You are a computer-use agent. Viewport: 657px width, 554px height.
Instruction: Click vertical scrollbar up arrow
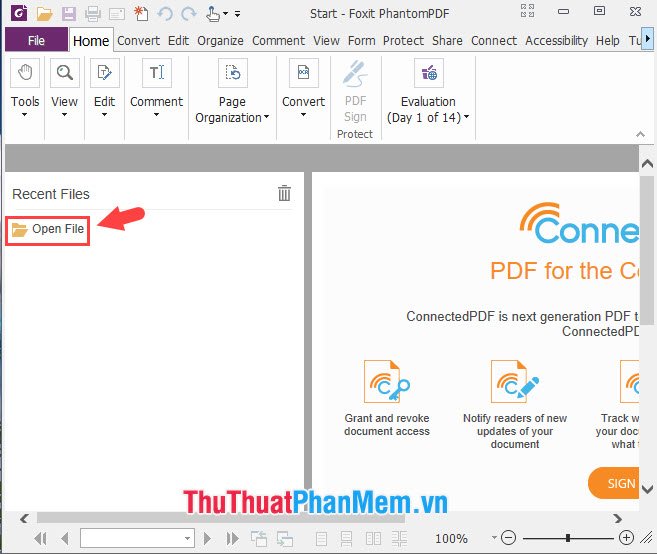[647, 163]
